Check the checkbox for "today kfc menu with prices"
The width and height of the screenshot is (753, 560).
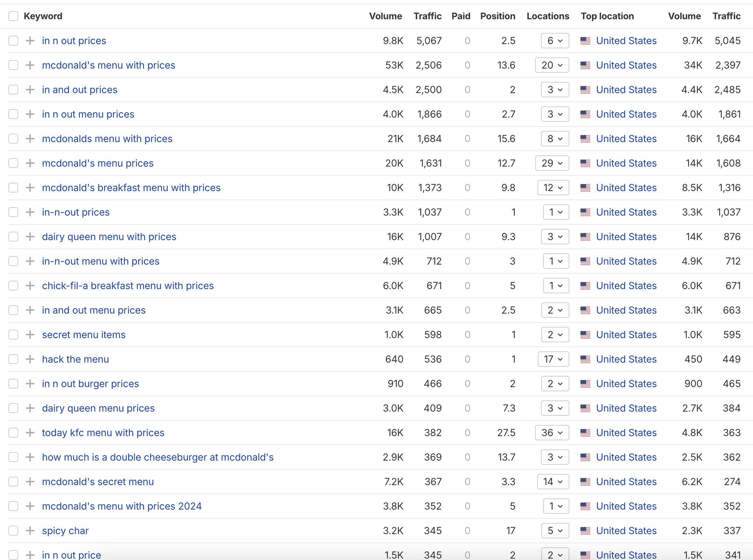tap(13, 433)
